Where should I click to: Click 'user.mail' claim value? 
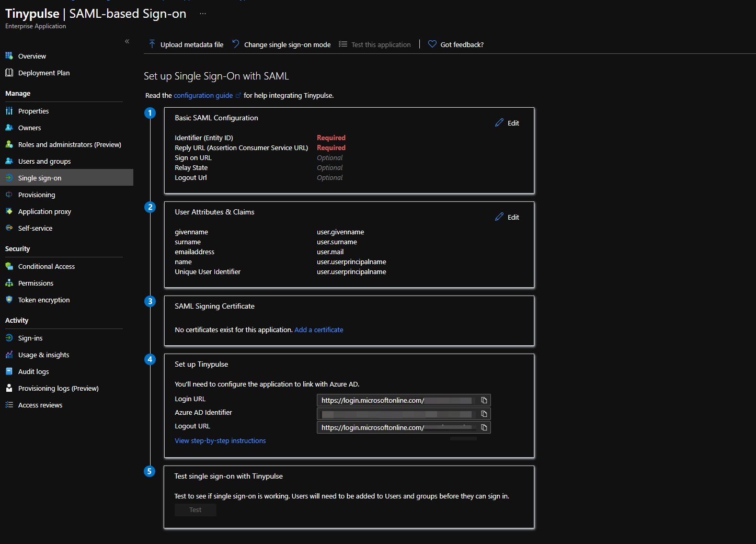(330, 252)
